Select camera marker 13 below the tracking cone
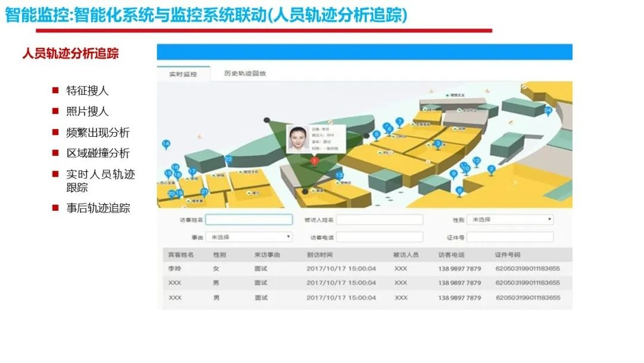Viewport: 644px width, 363px height. click(339, 175)
